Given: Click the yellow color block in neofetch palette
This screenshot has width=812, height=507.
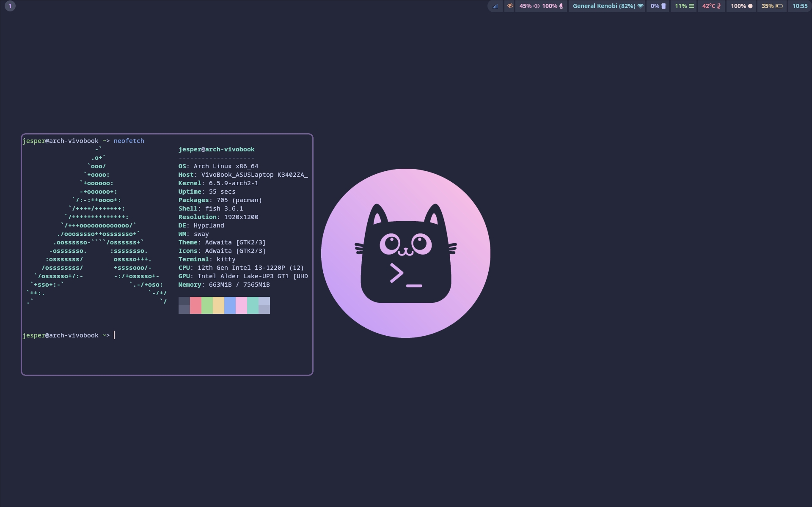Looking at the screenshot, I should pyautogui.click(x=218, y=305).
